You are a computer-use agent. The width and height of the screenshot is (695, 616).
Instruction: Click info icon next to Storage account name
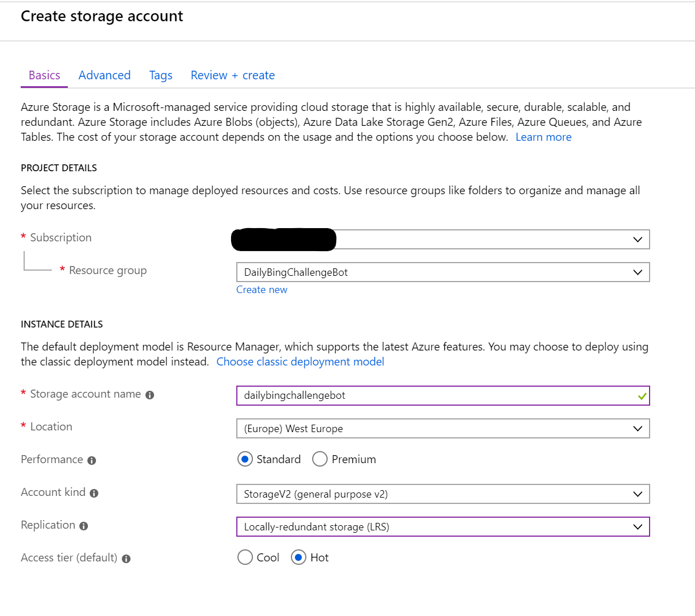150,395
